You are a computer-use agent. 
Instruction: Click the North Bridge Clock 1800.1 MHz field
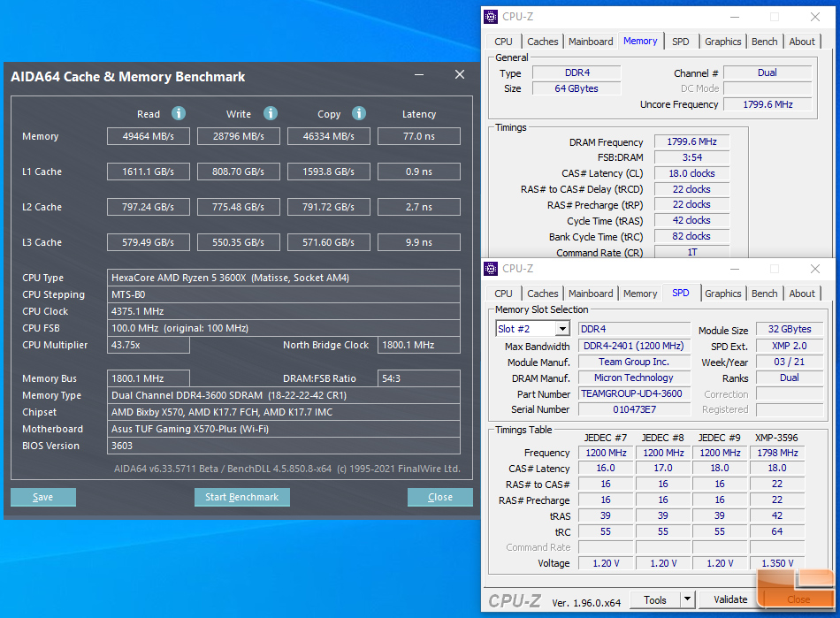pyautogui.click(x=419, y=345)
